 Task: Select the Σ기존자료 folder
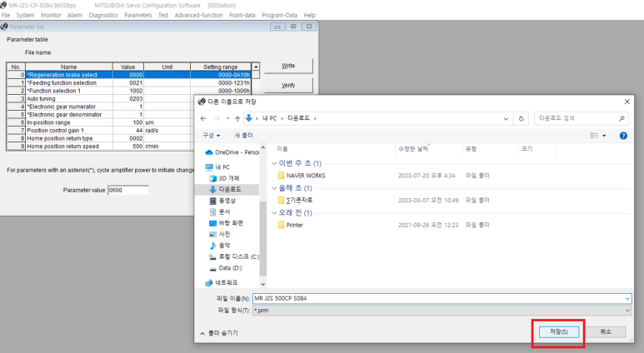(x=295, y=201)
